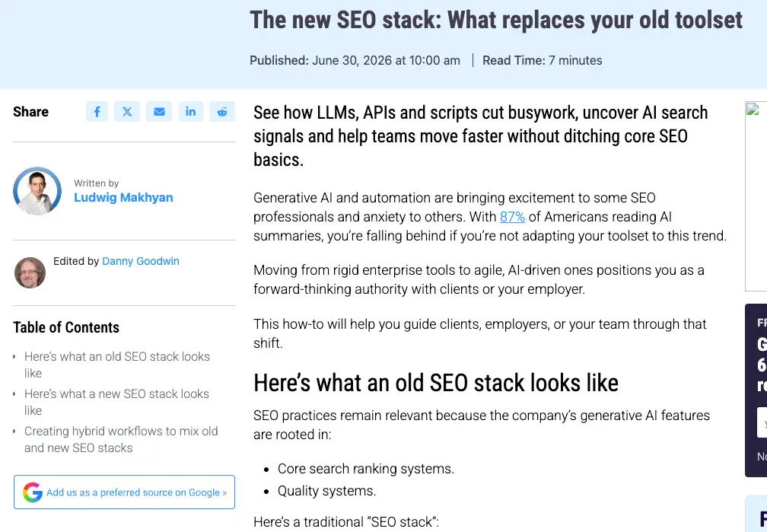Click the 'Written by' label
This screenshot has height=532, width=767.
97,183
